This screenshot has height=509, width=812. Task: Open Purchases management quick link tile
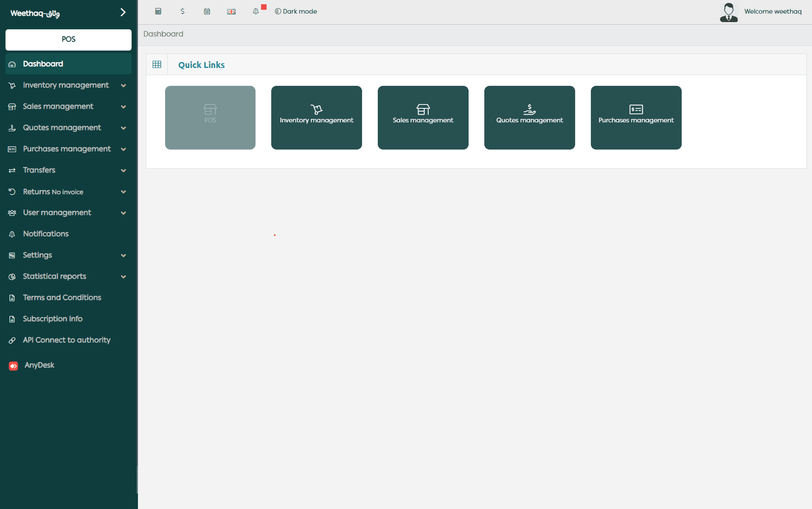(636, 118)
